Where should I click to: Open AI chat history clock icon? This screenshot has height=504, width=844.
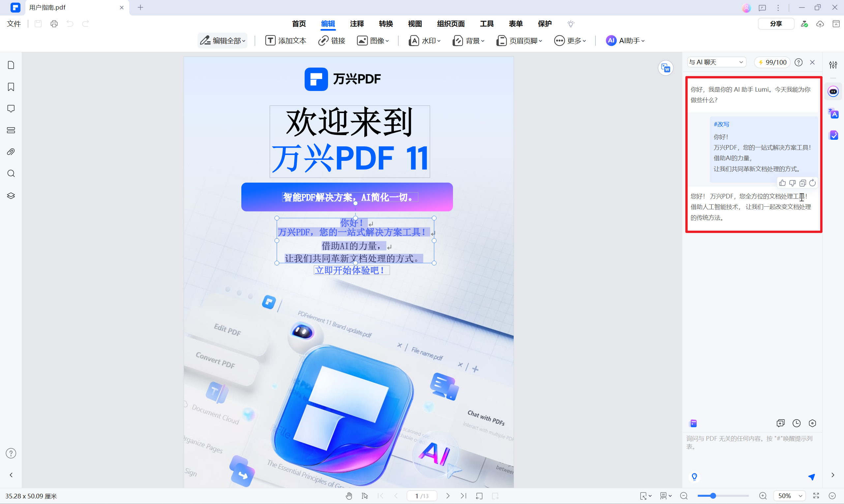(x=796, y=423)
